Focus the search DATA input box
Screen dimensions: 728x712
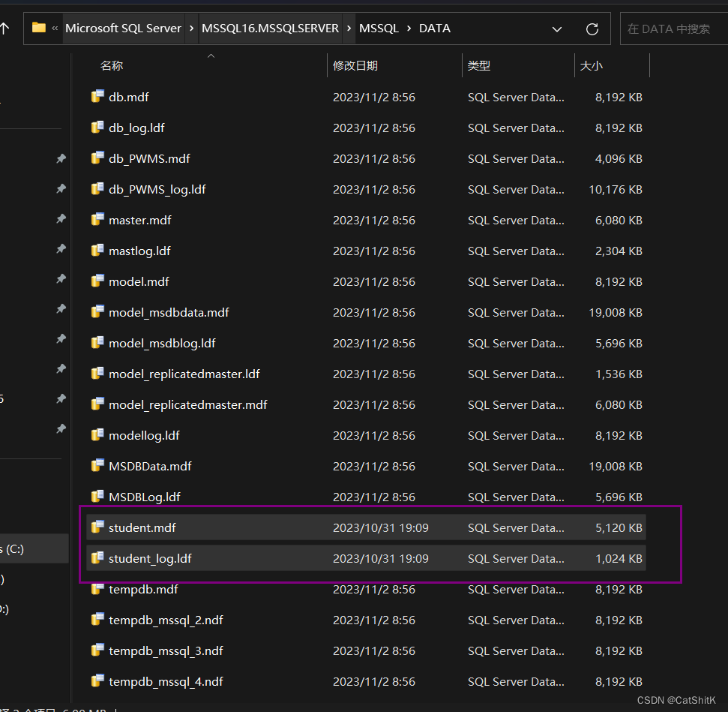(x=674, y=29)
